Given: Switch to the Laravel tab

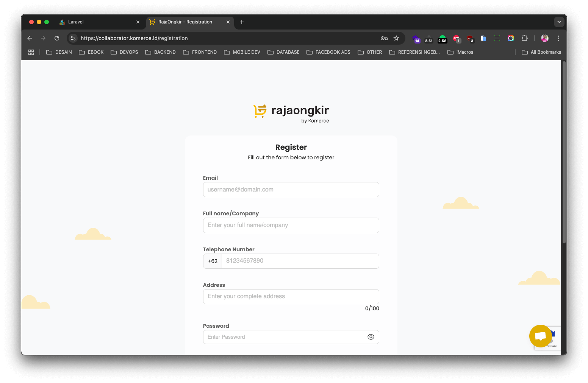Looking at the screenshot, I should coord(99,22).
